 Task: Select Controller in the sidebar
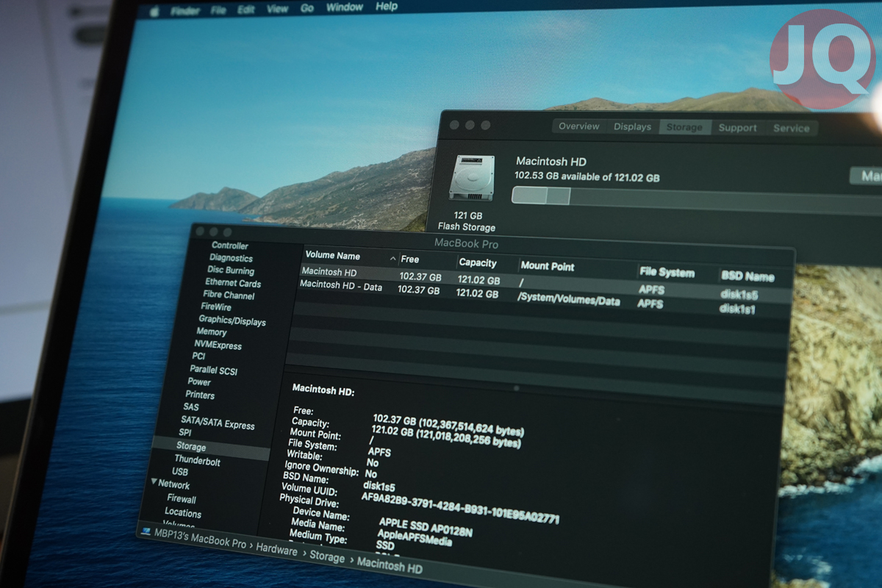click(230, 245)
